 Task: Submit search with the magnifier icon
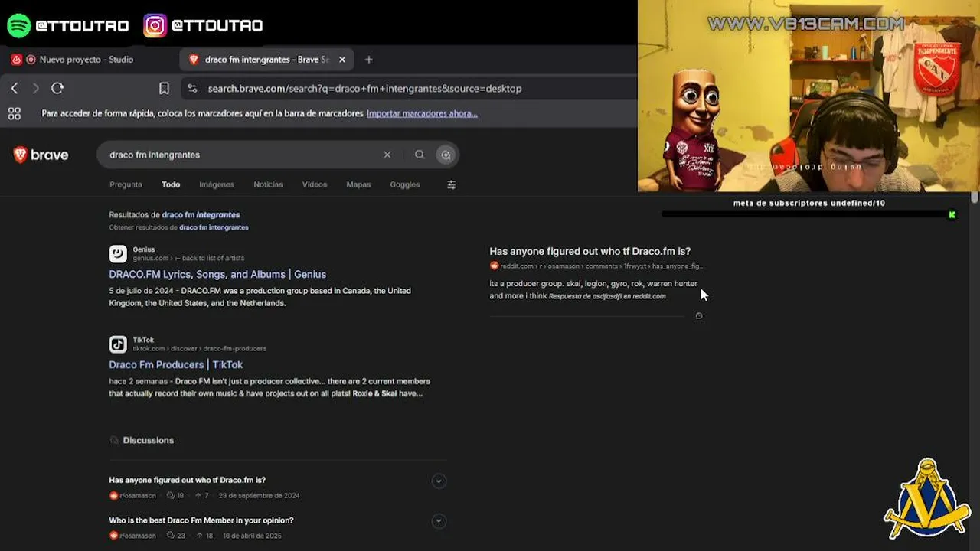click(420, 155)
